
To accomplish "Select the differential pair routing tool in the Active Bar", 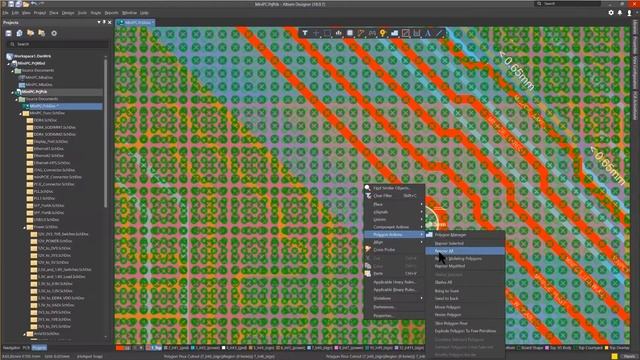I will pos(372,33).
